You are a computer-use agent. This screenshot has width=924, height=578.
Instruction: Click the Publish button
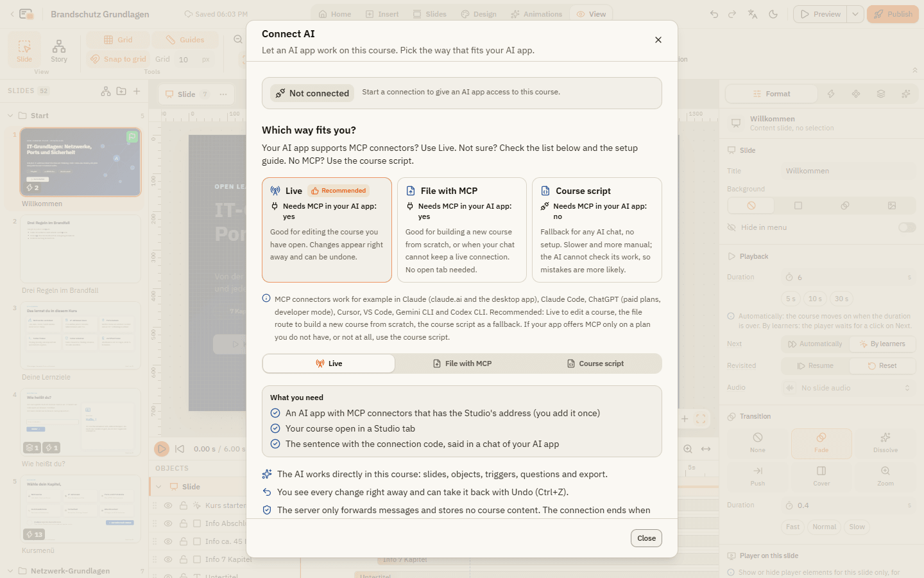[893, 14]
